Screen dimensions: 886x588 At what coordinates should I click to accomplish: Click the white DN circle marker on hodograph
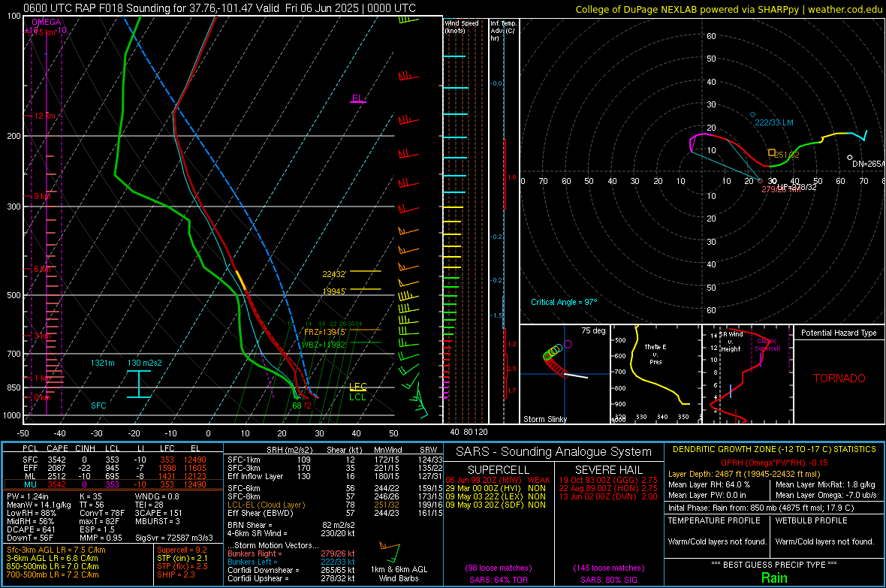point(849,158)
